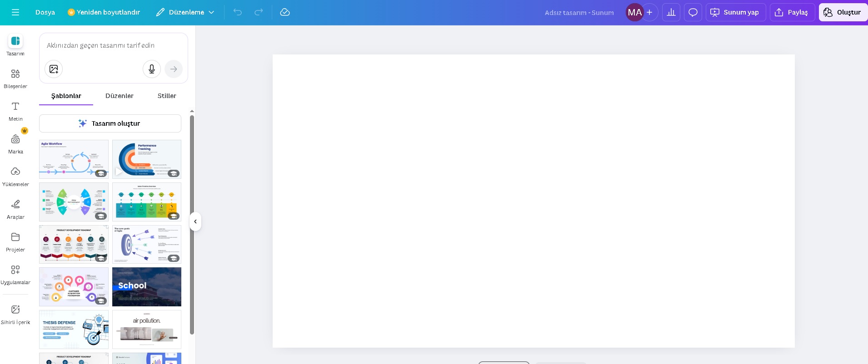Click the cloud save status icon

point(285,12)
